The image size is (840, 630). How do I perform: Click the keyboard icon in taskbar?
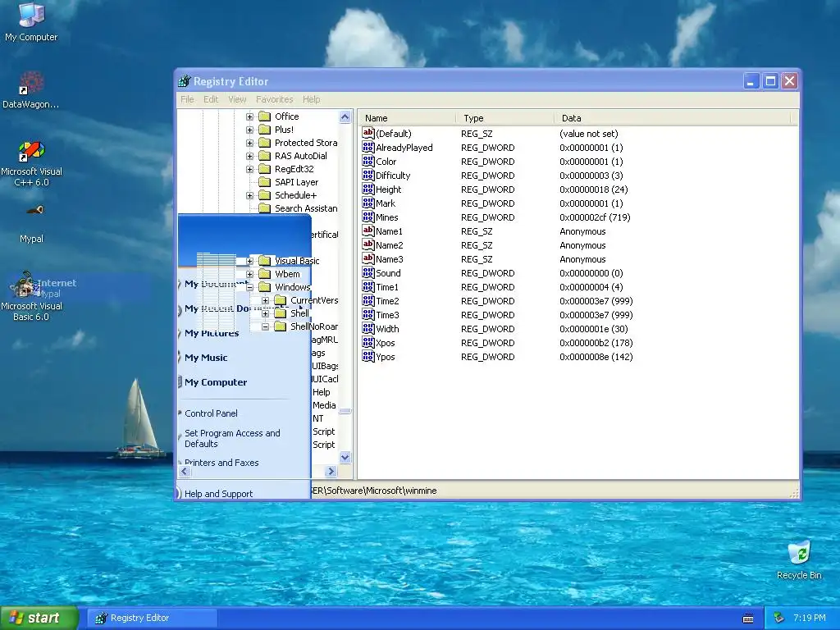[748, 619]
